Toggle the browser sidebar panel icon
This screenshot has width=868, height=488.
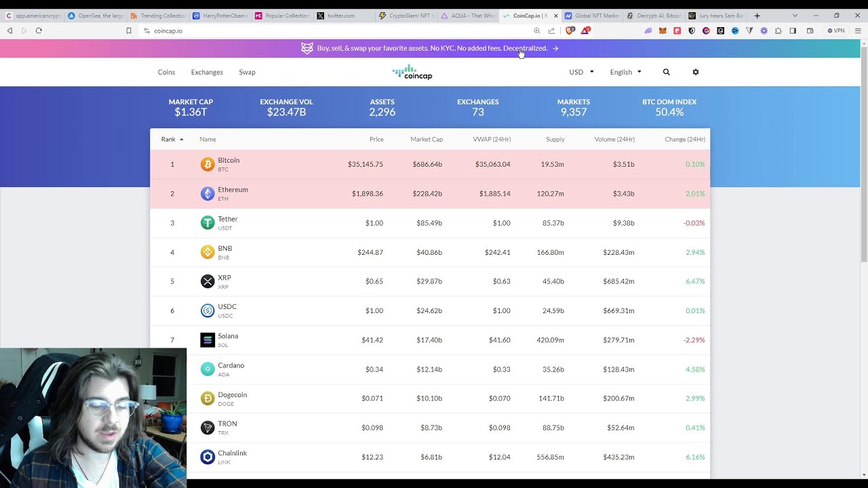[793, 30]
